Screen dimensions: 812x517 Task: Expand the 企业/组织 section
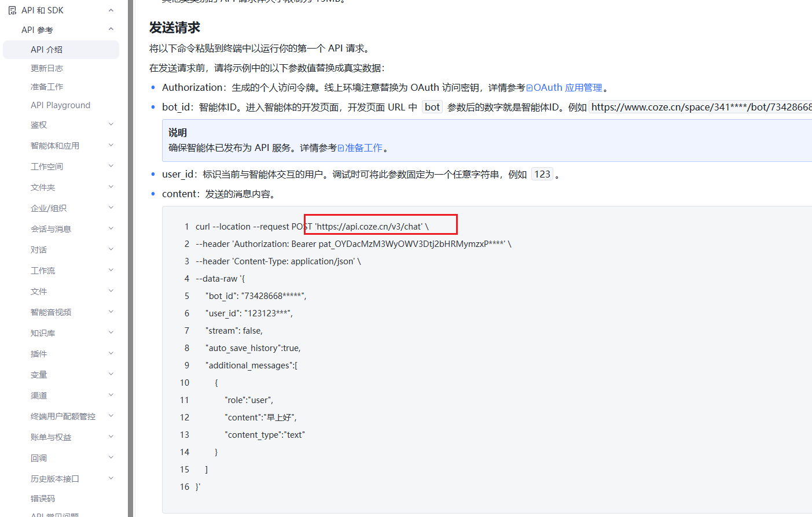pyautogui.click(x=111, y=208)
